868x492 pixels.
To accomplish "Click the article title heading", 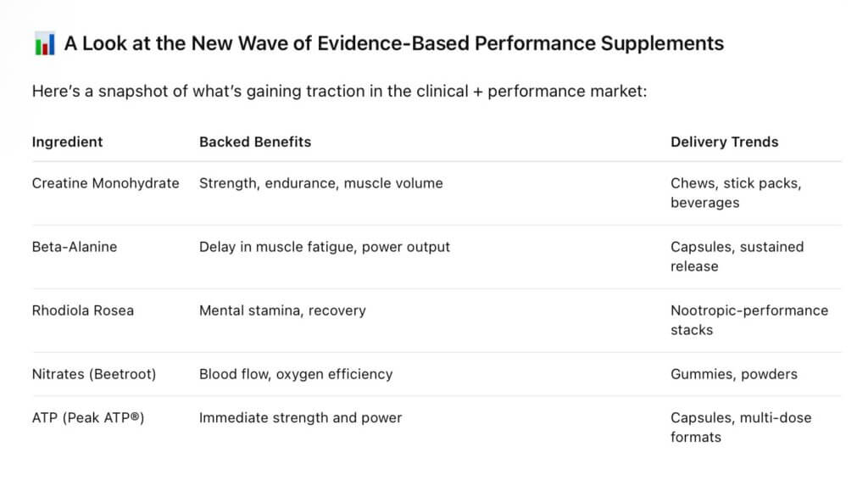I will (x=394, y=44).
